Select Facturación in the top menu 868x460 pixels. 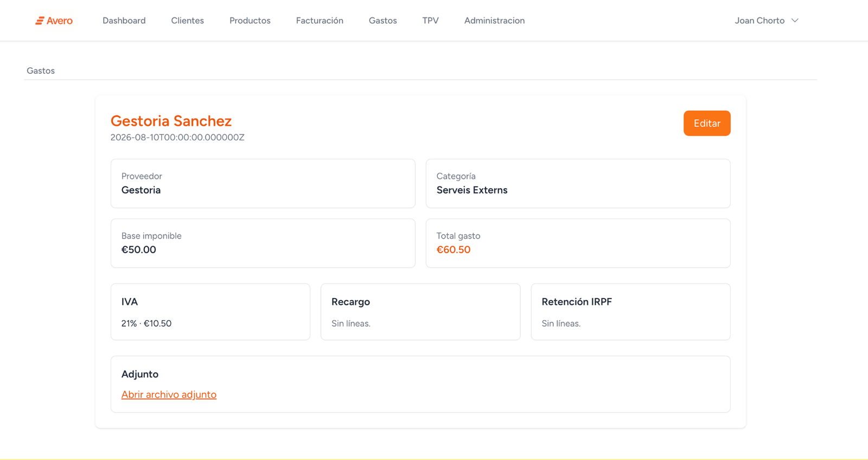[x=320, y=21]
